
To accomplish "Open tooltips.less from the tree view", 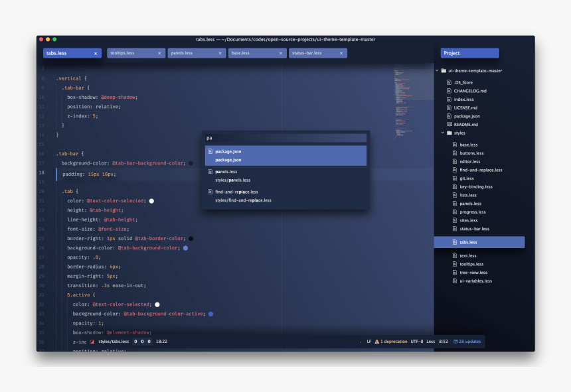I will pos(471,264).
